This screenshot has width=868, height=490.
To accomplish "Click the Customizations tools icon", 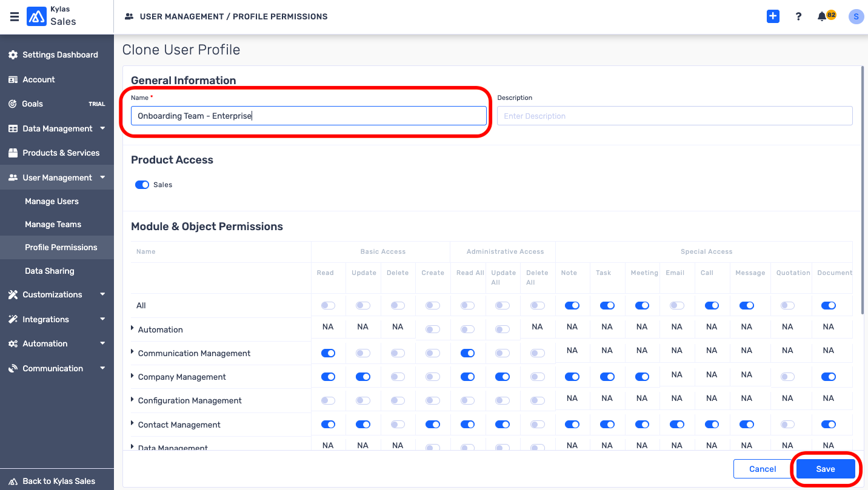I will (x=13, y=294).
